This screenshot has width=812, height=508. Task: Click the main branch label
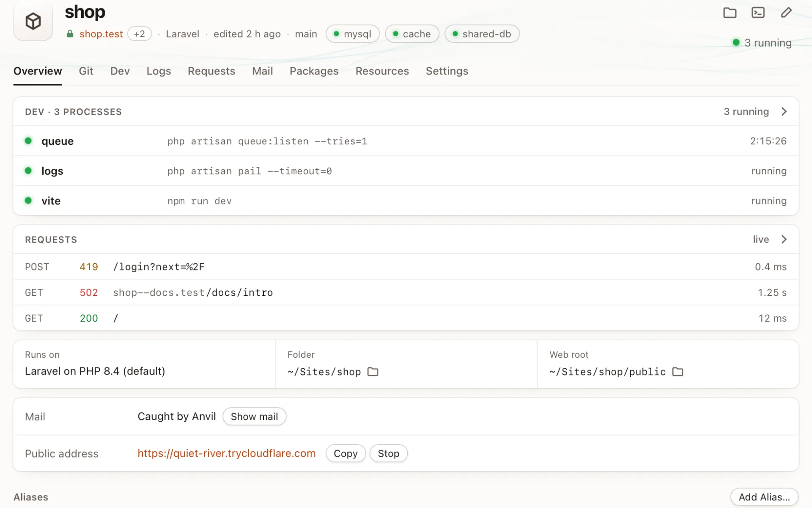pyautogui.click(x=306, y=34)
